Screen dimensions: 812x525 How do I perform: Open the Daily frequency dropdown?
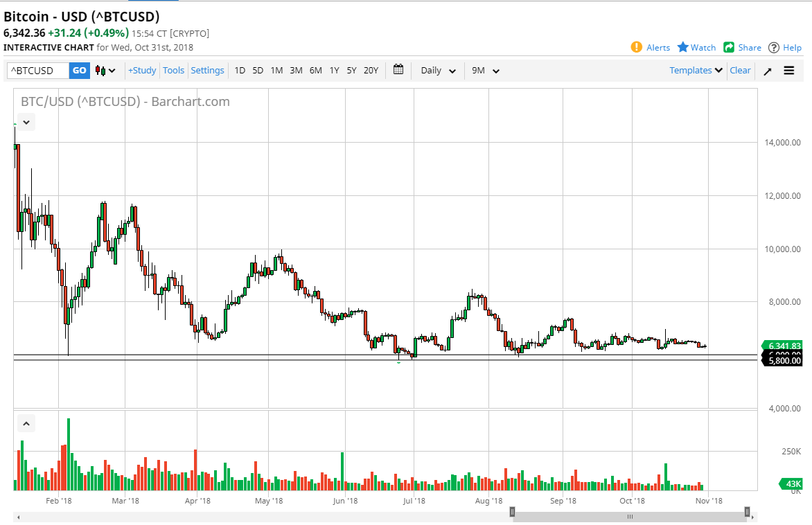436,70
